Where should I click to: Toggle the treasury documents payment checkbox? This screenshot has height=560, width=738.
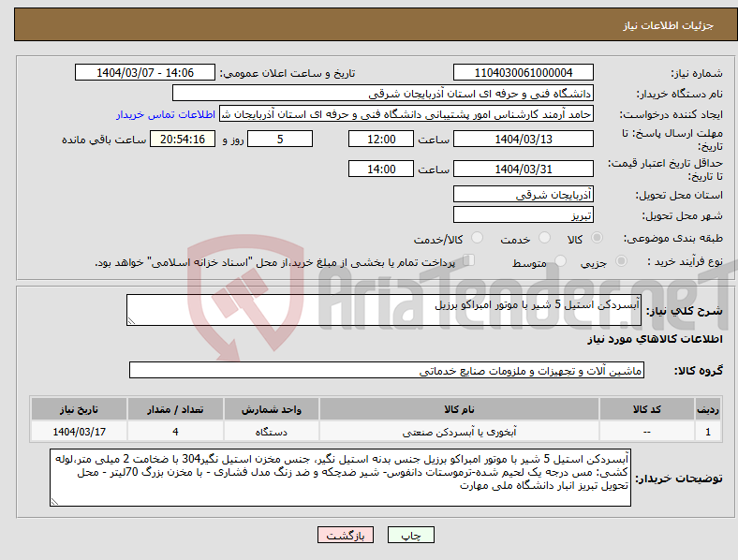pyautogui.click(x=469, y=260)
